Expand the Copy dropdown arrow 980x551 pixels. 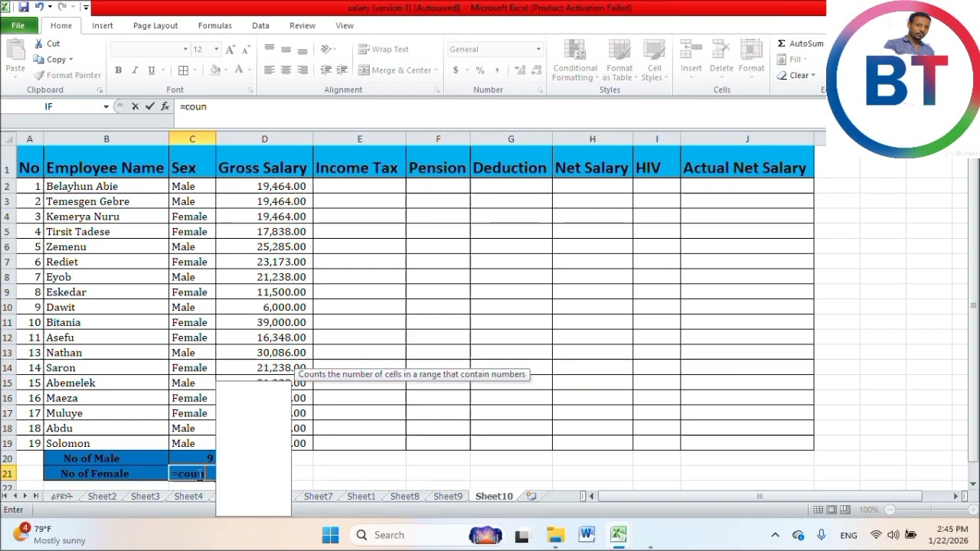tap(71, 60)
